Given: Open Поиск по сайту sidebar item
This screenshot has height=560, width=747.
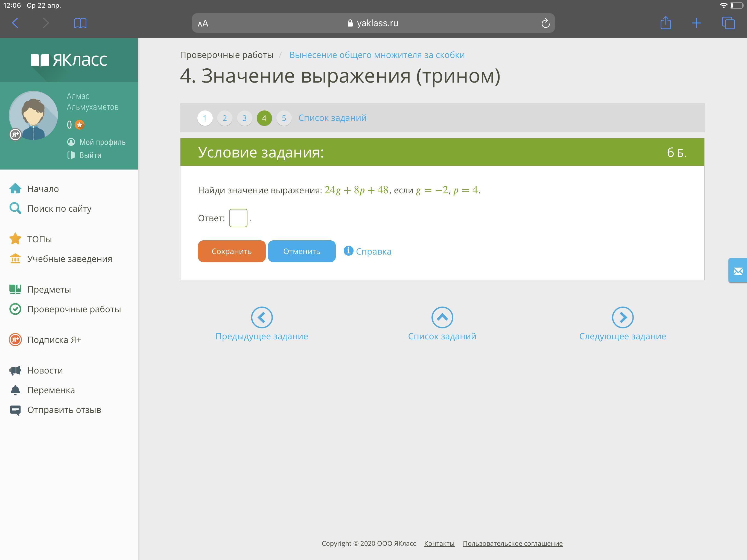Looking at the screenshot, I should 59,208.
